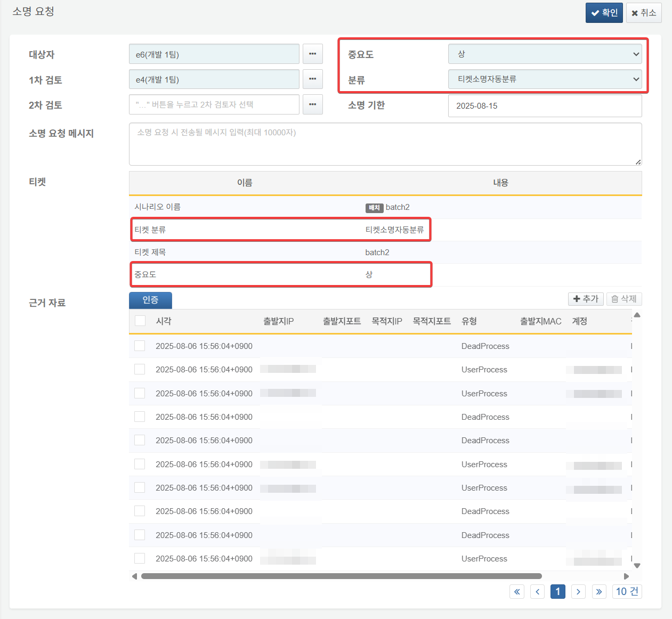Select page 1 in pagination
This screenshot has width=672, height=619.
pyautogui.click(x=557, y=591)
